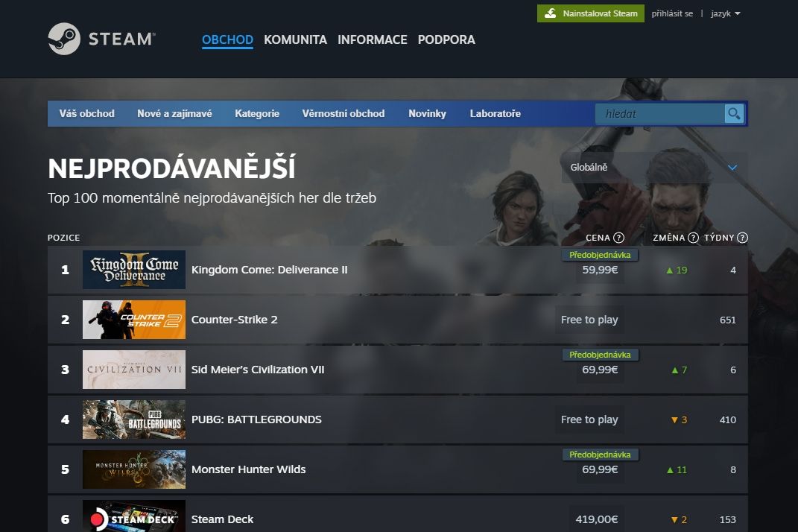Click the rank change 19 for Kingdom Come
Image resolution: width=798 pixels, height=532 pixels.
[x=677, y=270]
